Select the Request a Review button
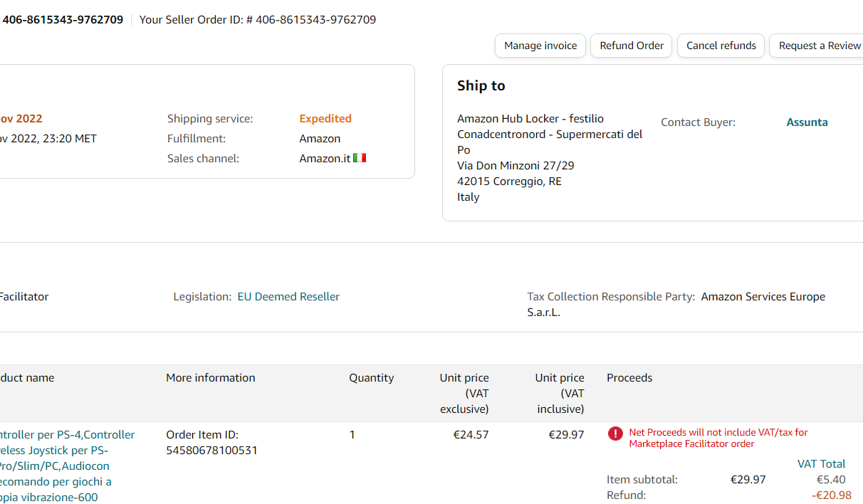Image resolution: width=863 pixels, height=504 pixels. pyautogui.click(x=819, y=46)
